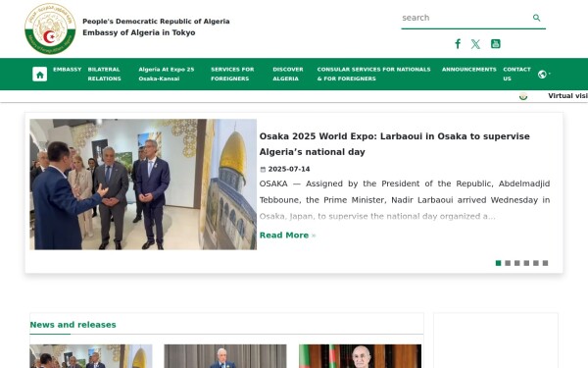
Task: Select the third carousel dot
Action: coord(517,263)
